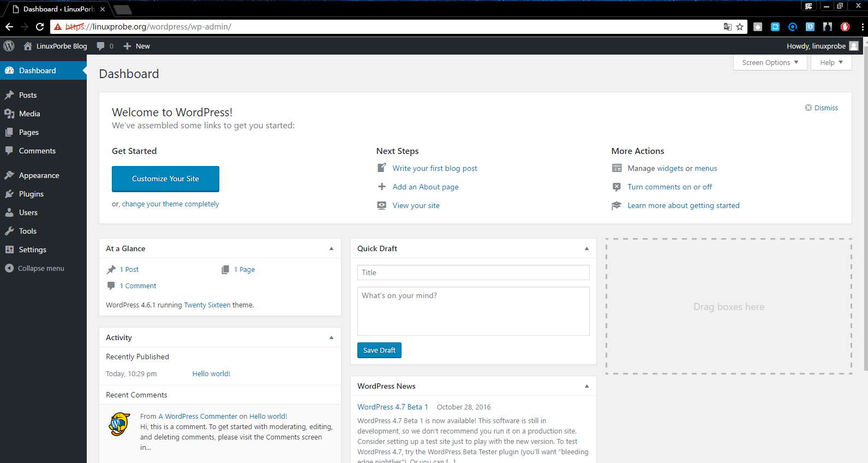The height and width of the screenshot is (463, 868).
Task: Click the graduation cap icon beside Learn more
Action: (617, 205)
